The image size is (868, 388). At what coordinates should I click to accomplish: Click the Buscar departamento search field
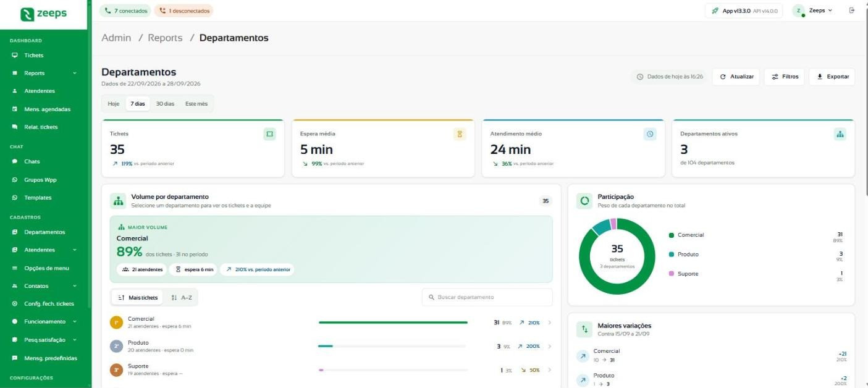pyautogui.click(x=487, y=297)
